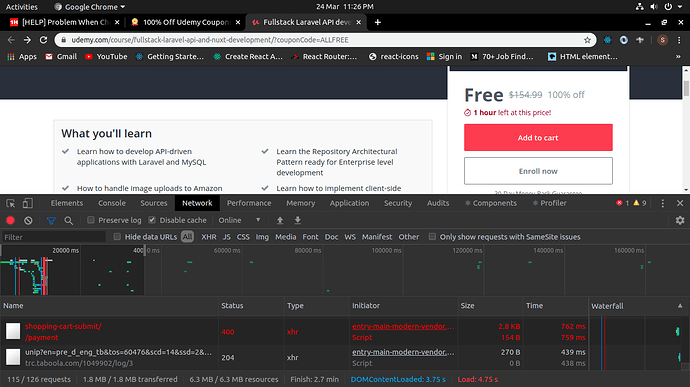
Task: Filter requests by Img
Action: 262,237
